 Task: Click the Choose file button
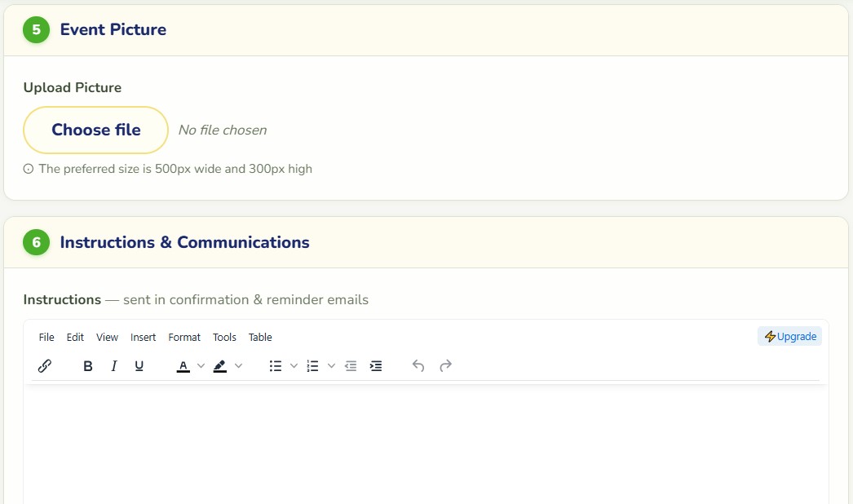(95, 130)
